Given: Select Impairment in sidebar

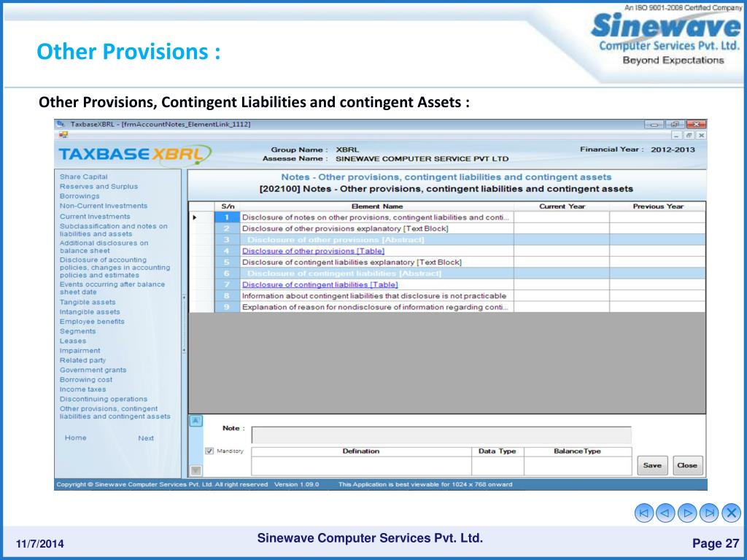Looking at the screenshot, I should point(80,351).
